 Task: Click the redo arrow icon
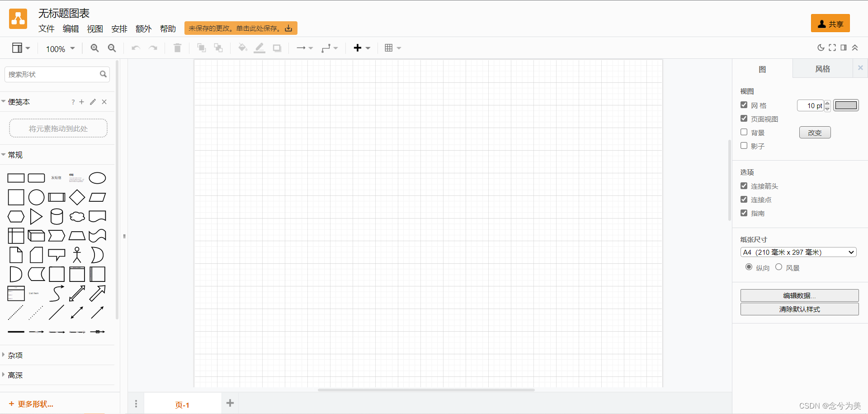pyautogui.click(x=153, y=48)
